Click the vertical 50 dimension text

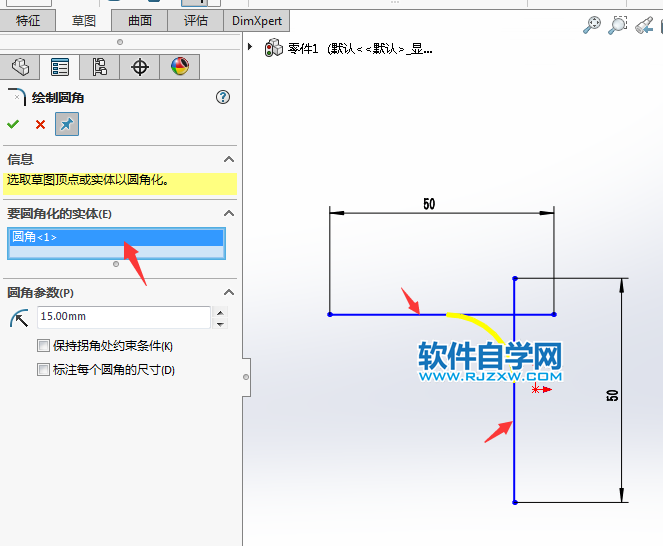[x=612, y=396]
